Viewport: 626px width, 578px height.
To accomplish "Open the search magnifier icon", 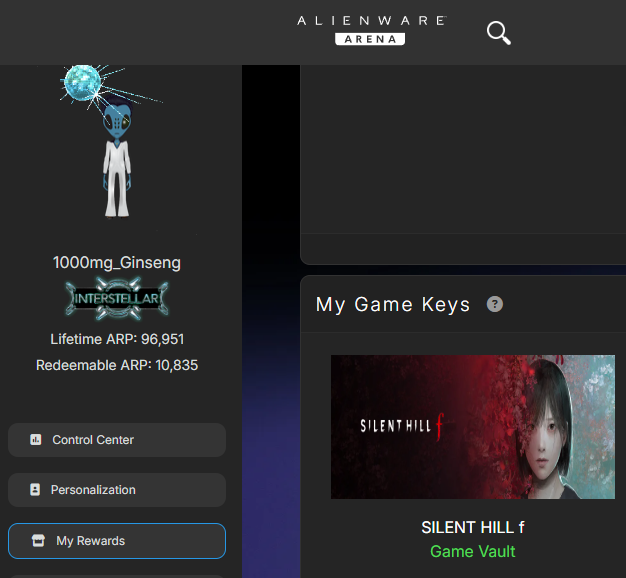I will 498,33.
